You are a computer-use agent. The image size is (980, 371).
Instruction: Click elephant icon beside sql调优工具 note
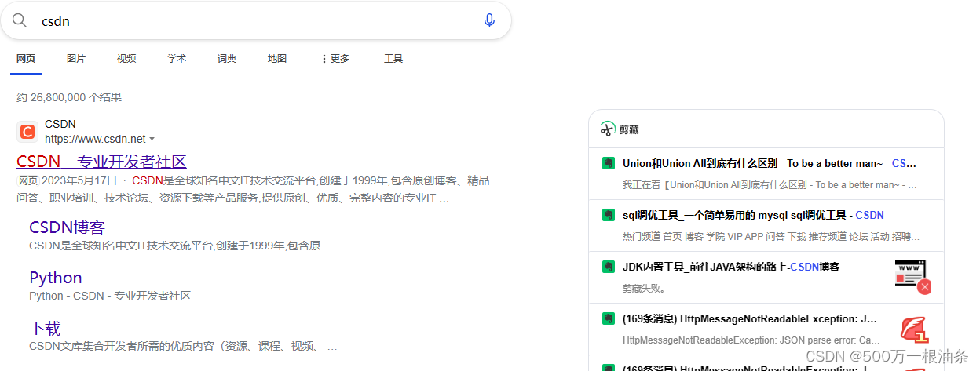click(607, 215)
